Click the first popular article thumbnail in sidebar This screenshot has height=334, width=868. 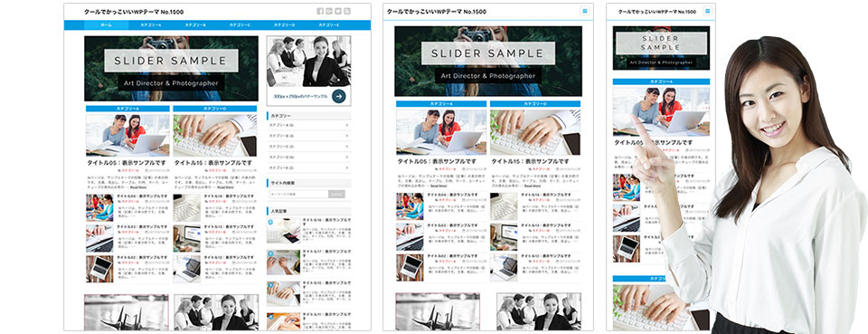click(283, 231)
